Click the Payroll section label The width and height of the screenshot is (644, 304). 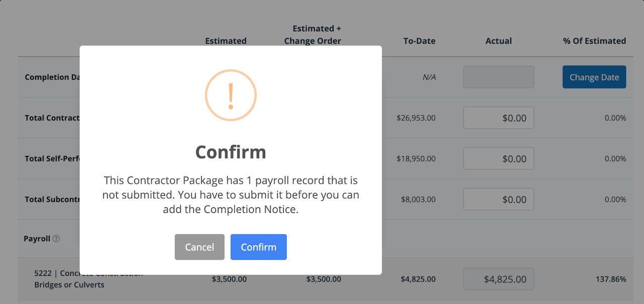(x=37, y=239)
